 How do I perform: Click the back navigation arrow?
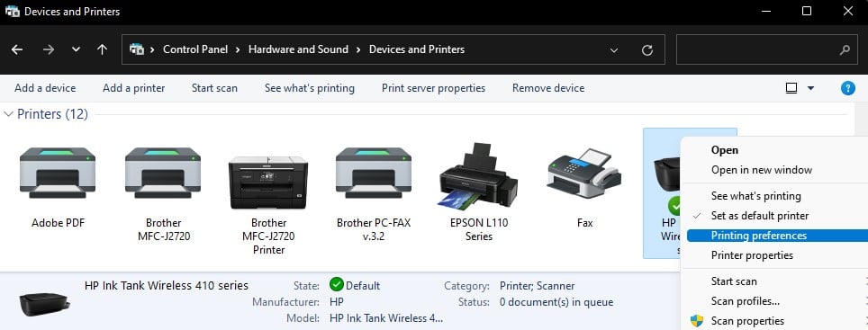point(17,49)
